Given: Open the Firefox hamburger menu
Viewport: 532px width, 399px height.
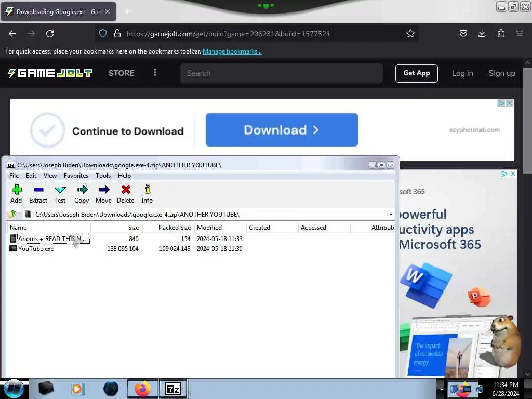Looking at the screenshot, I should pyautogui.click(x=520, y=33).
